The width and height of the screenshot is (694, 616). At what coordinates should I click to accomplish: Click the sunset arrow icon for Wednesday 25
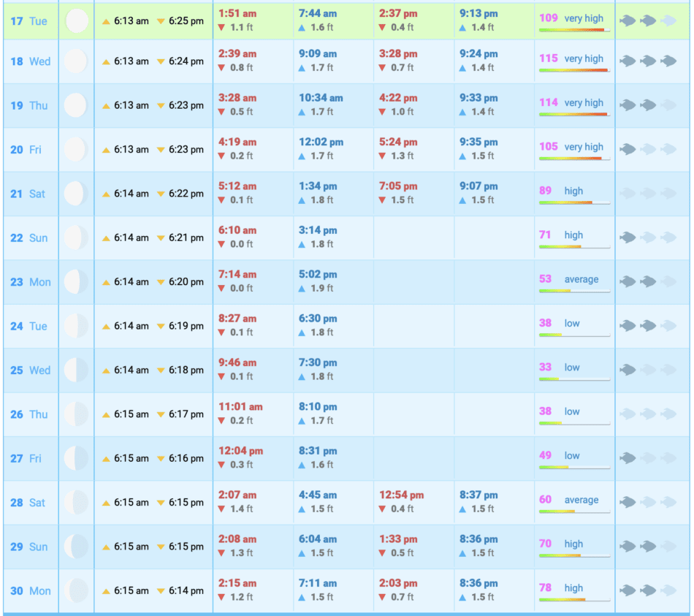click(x=161, y=370)
